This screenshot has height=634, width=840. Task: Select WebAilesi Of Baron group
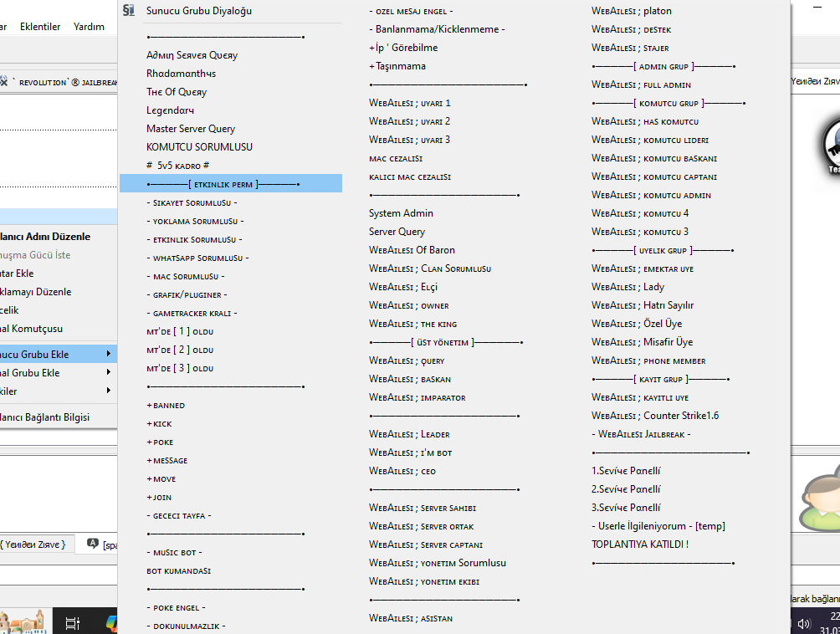[412, 250]
